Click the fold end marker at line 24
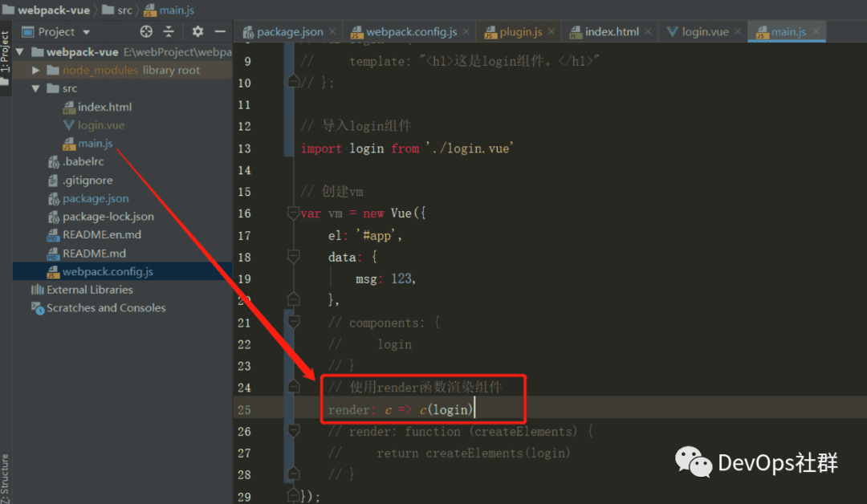Image resolution: width=867 pixels, height=504 pixels. tap(294, 388)
